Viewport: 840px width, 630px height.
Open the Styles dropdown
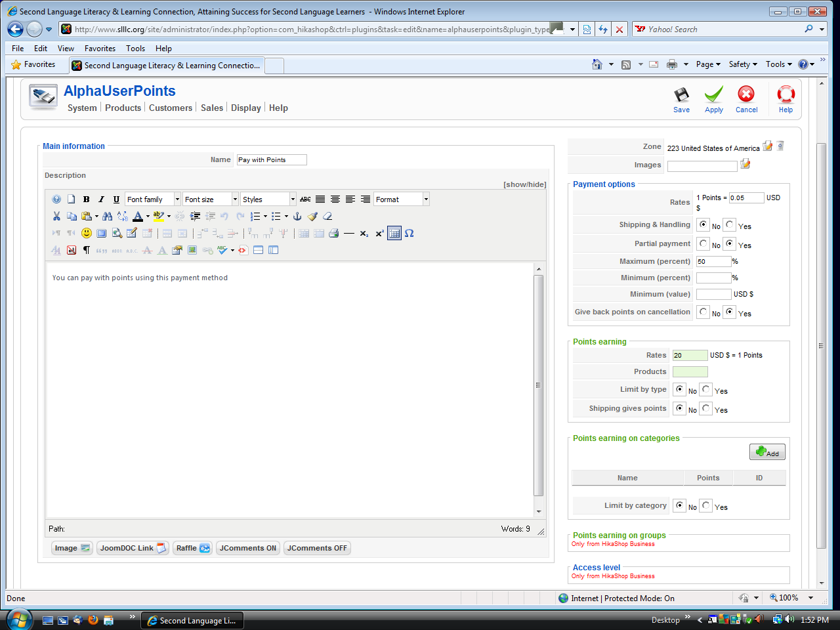click(268, 199)
